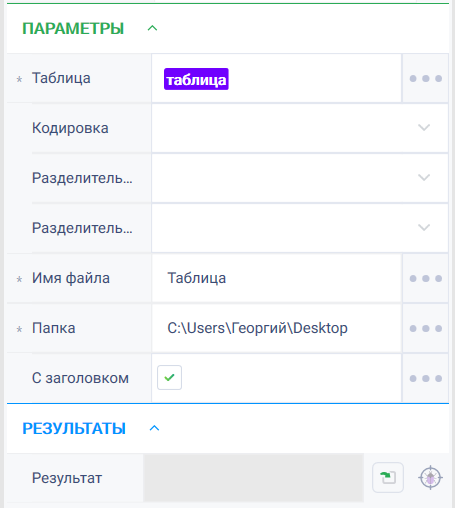Collapse the ПАРАМЕТРЫ section using its chevron

coord(152,28)
